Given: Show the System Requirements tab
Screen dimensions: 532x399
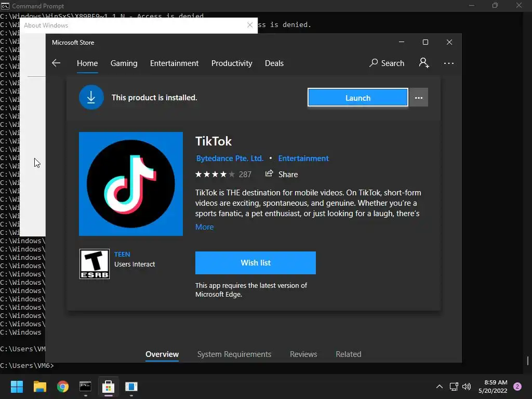Looking at the screenshot, I should click(x=234, y=354).
